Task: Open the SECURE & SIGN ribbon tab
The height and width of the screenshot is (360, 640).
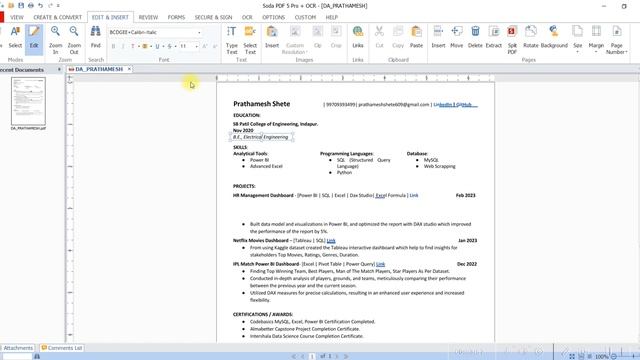Action: (213, 17)
